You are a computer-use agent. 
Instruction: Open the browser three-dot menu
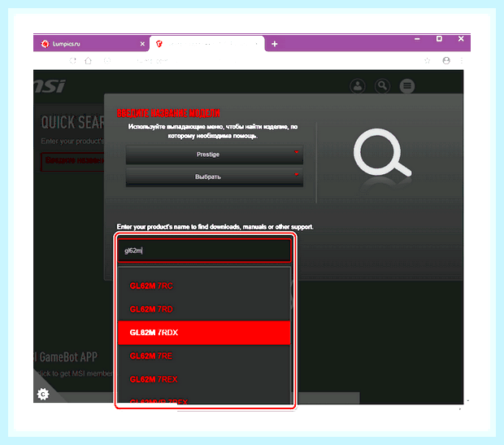462,60
